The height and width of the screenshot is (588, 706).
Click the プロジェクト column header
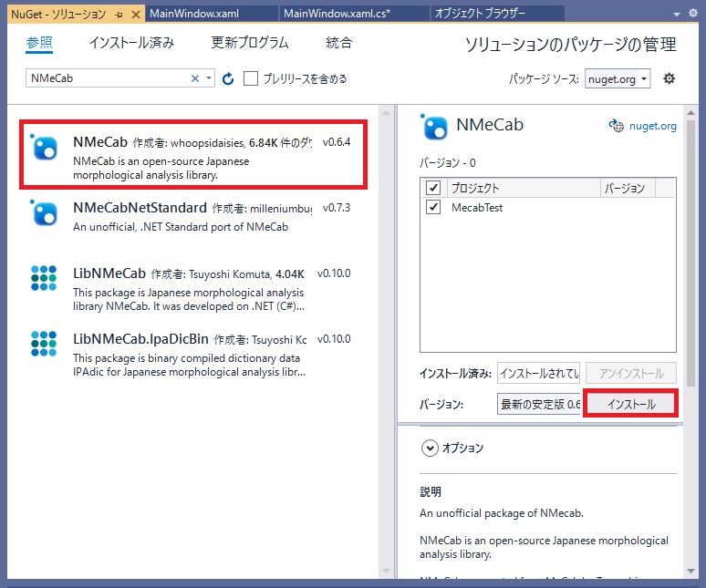pos(524,188)
